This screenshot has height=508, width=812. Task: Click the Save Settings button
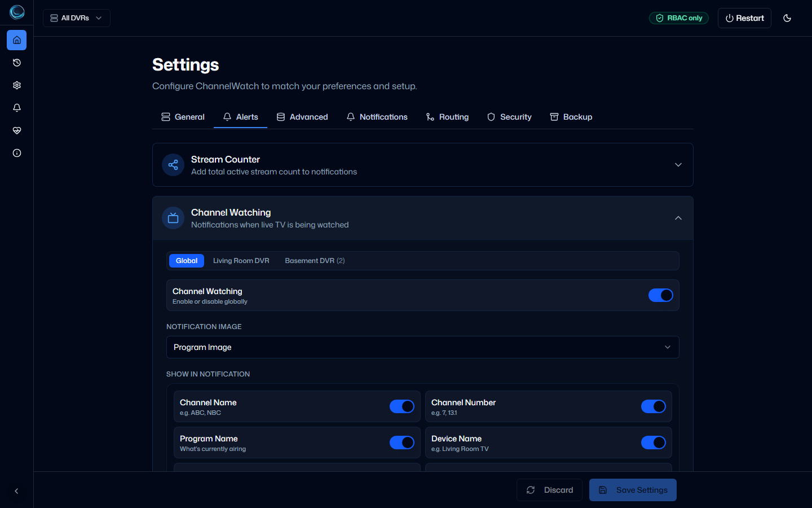[633, 490]
